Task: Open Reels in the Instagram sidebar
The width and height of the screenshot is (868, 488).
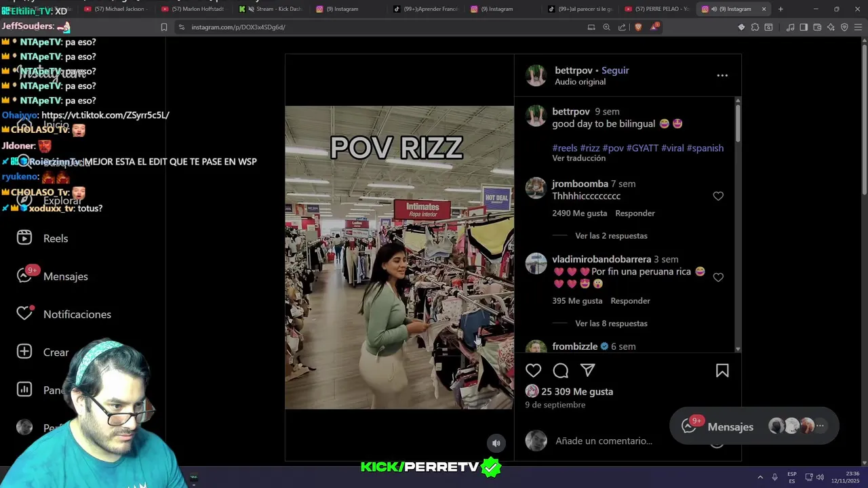Action: point(42,238)
